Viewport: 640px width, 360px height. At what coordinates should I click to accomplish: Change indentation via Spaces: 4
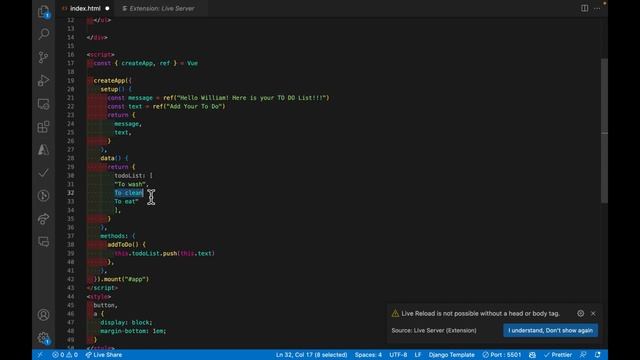[368, 355]
